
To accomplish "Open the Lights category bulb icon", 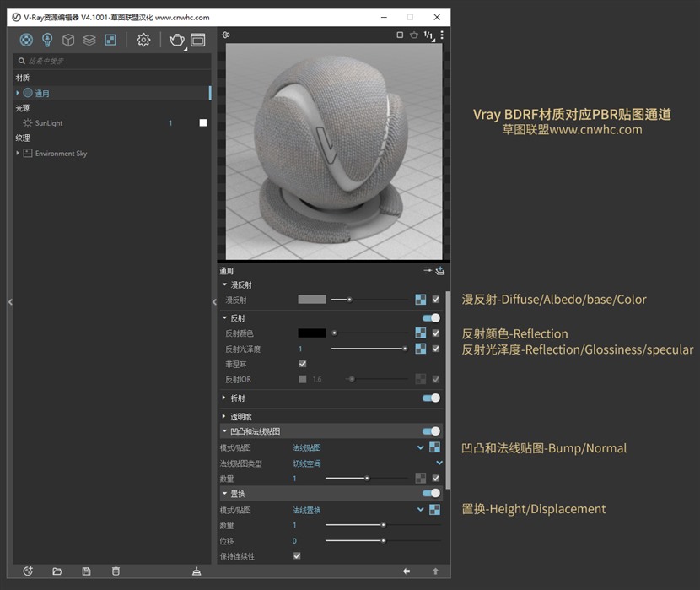I will 47,41.
